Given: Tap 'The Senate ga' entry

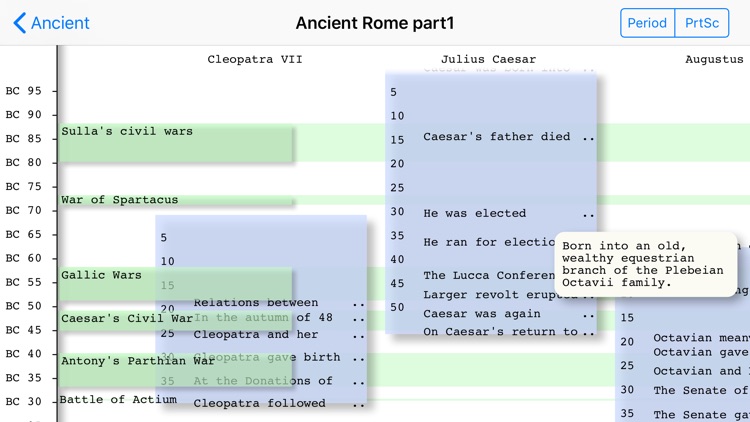Looking at the screenshot, I should point(701,414).
